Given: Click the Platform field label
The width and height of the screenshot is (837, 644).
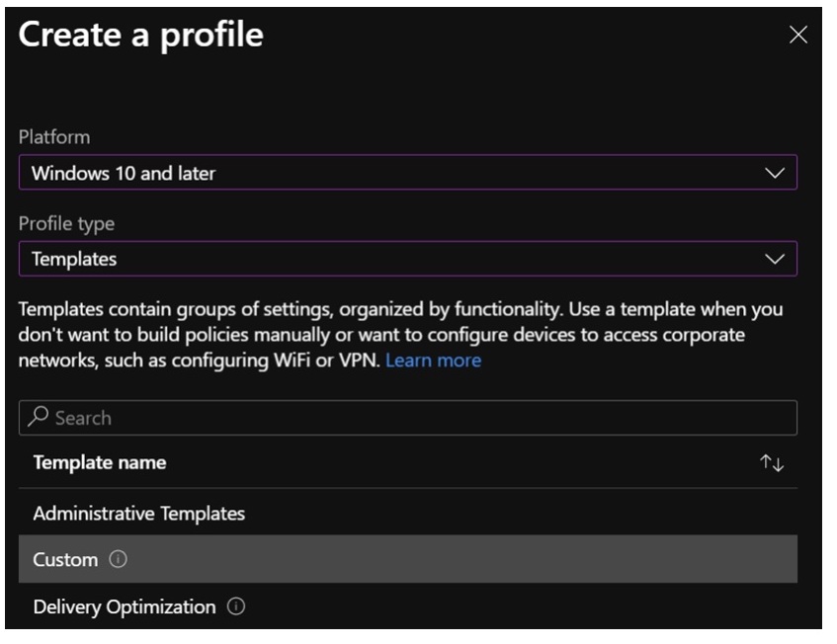Looking at the screenshot, I should pyautogui.click(x=54, y=137).
